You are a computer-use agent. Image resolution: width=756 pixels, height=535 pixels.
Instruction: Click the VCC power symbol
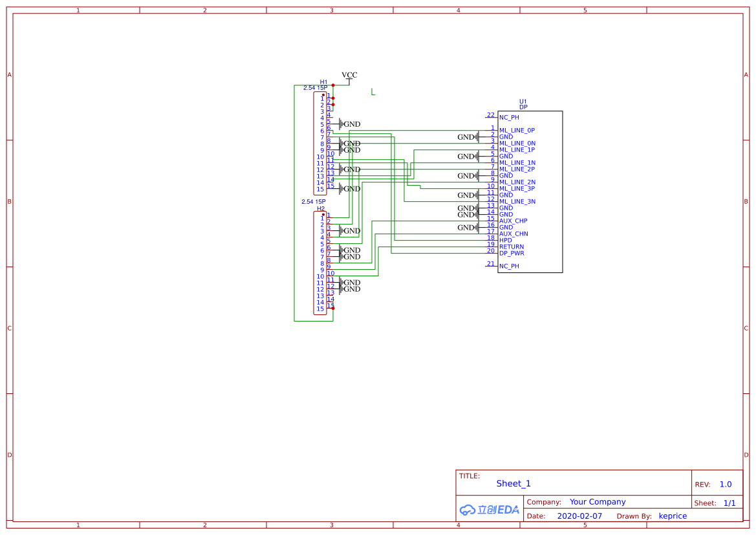(x=349, y=76)
